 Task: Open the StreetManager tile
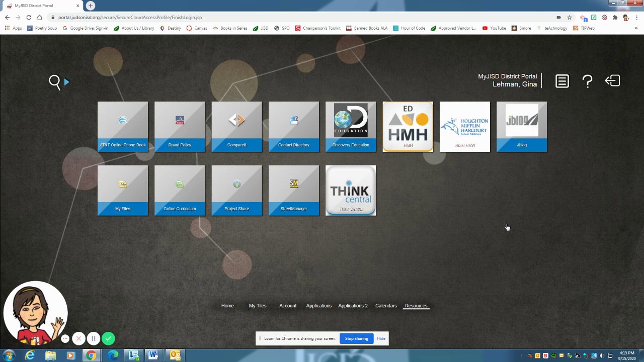coord(294,191)
